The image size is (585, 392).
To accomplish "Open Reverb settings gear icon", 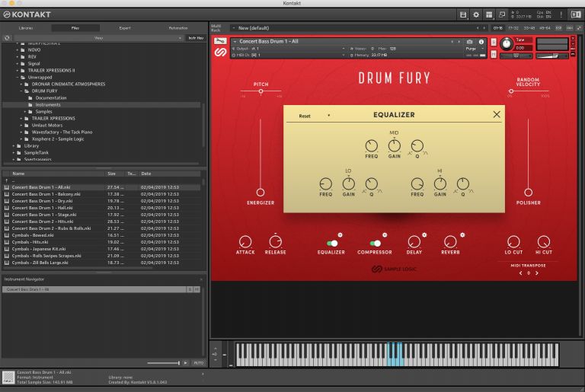I will pos(462,235).
